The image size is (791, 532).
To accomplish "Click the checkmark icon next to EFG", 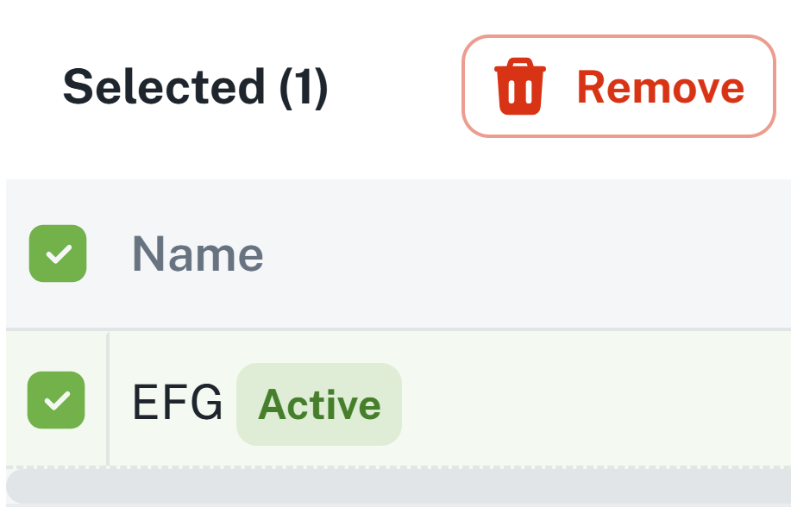I will [57, 400].
